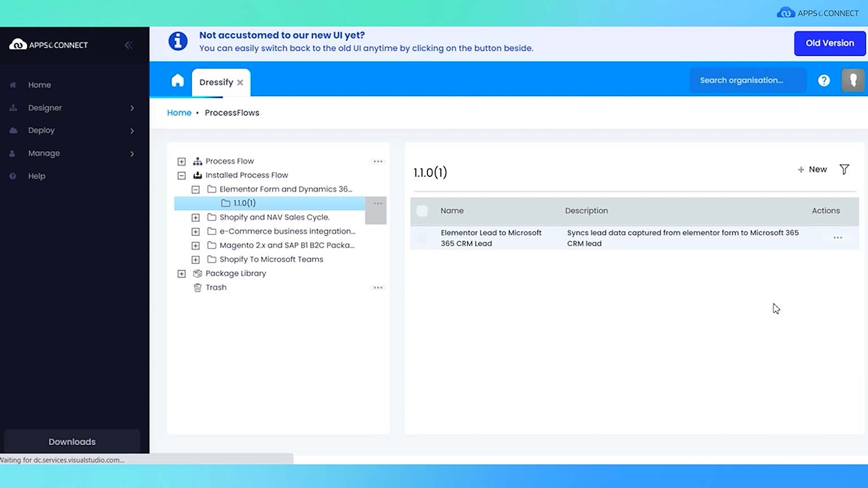Open 1.1.0(1) row more-options ellipsis

coord(378,203)
